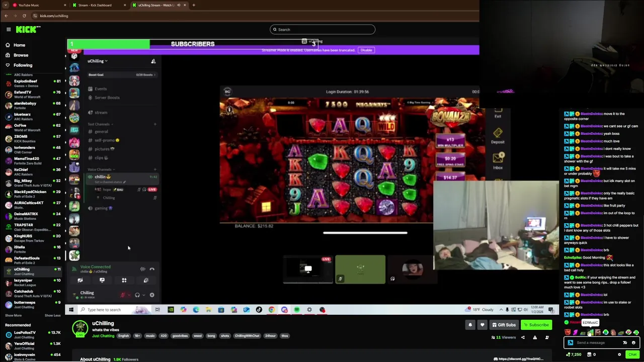The height and width of the screenshot is (362, 644).
Task: Click the English tag
Action: coord(123,336)
